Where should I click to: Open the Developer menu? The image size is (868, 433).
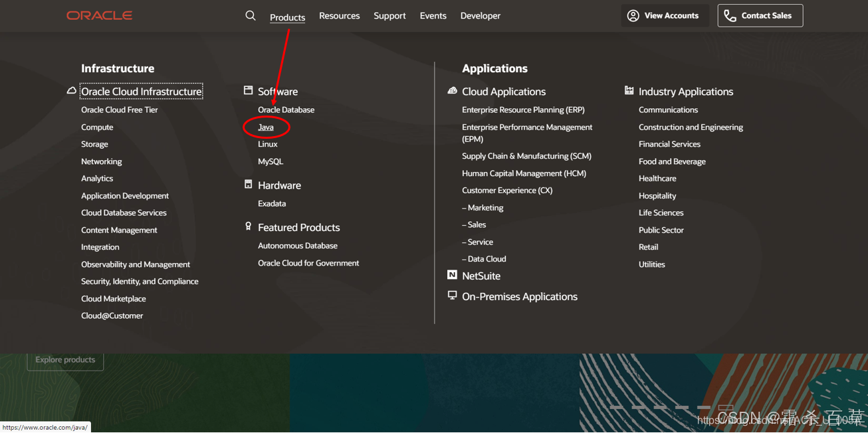point(480,16)
